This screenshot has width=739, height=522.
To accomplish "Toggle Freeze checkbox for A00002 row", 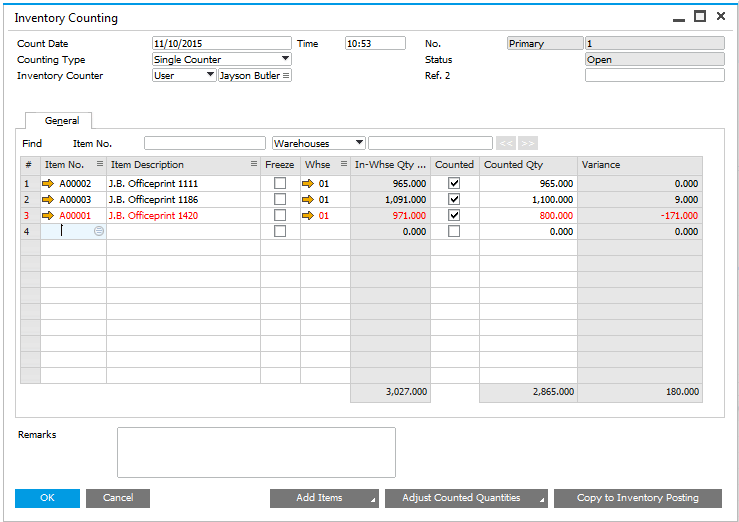I will point(280,184).
